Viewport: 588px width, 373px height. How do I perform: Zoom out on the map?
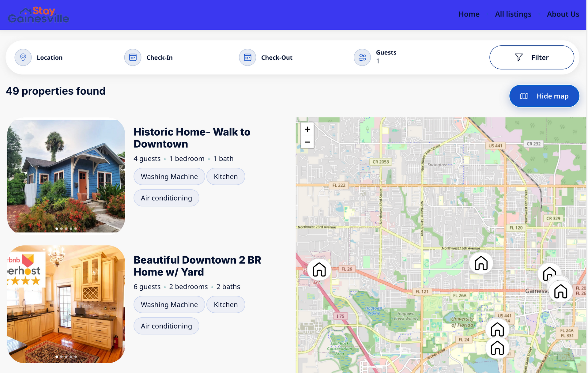(307, 142)
